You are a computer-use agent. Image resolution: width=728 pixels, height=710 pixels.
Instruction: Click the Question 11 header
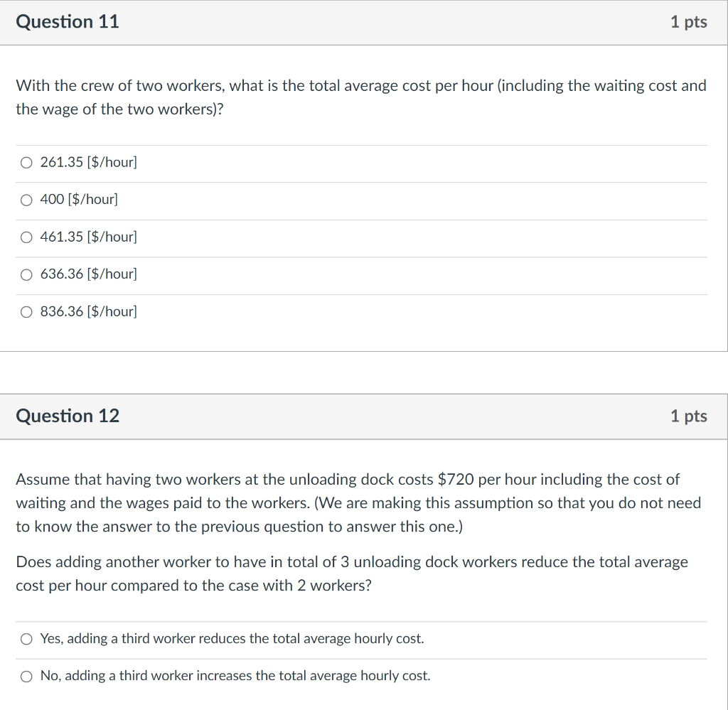[x=68, y=22]
